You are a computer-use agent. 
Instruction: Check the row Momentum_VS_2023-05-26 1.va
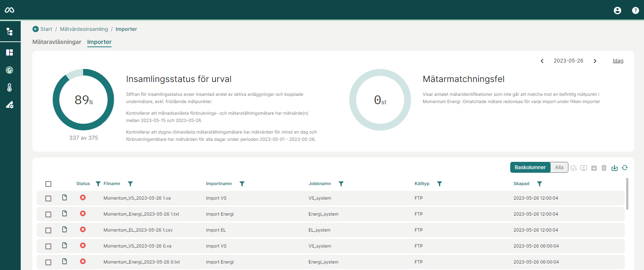pos(48,199)
